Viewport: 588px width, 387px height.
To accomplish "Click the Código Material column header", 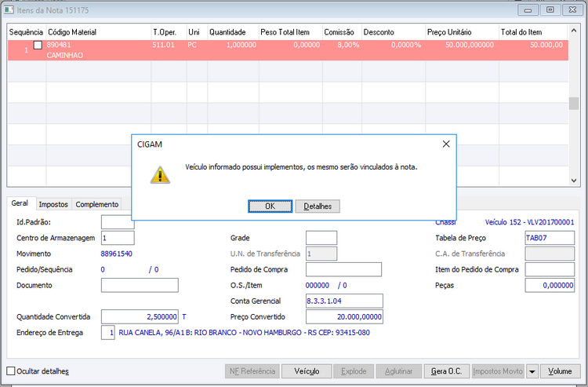I will pos(98,32).
